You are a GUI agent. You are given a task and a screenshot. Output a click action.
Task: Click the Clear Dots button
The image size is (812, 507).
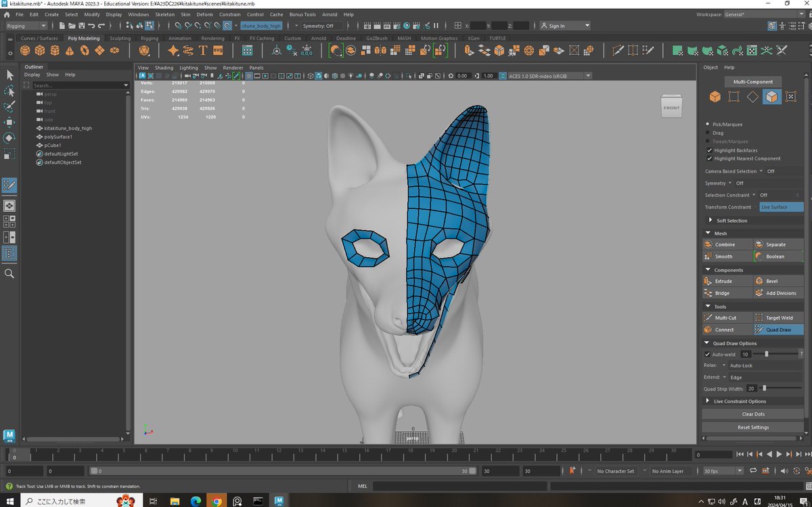(x=752, y=414)
